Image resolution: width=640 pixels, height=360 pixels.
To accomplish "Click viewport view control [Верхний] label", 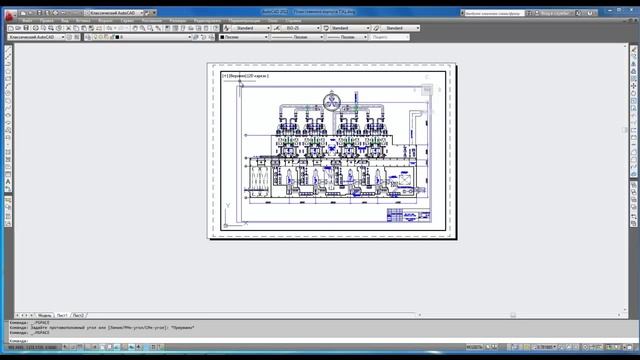I will tap(237, 76).
